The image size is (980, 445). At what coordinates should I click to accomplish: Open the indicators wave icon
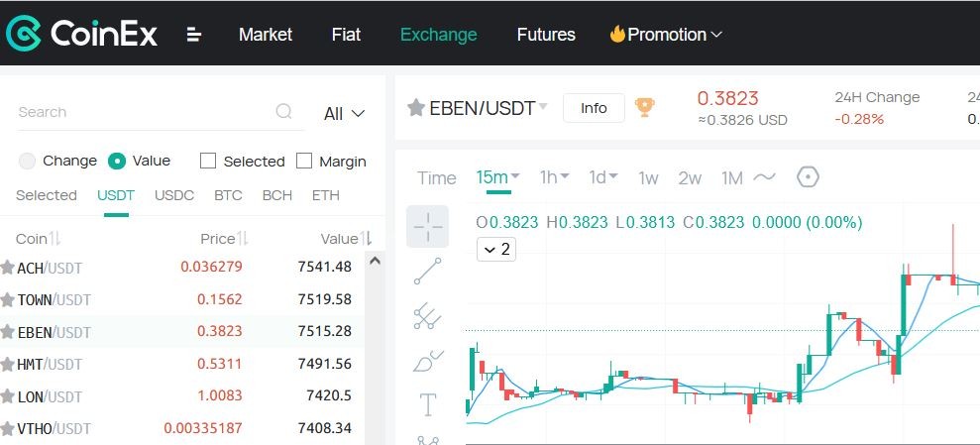(764, 177)
